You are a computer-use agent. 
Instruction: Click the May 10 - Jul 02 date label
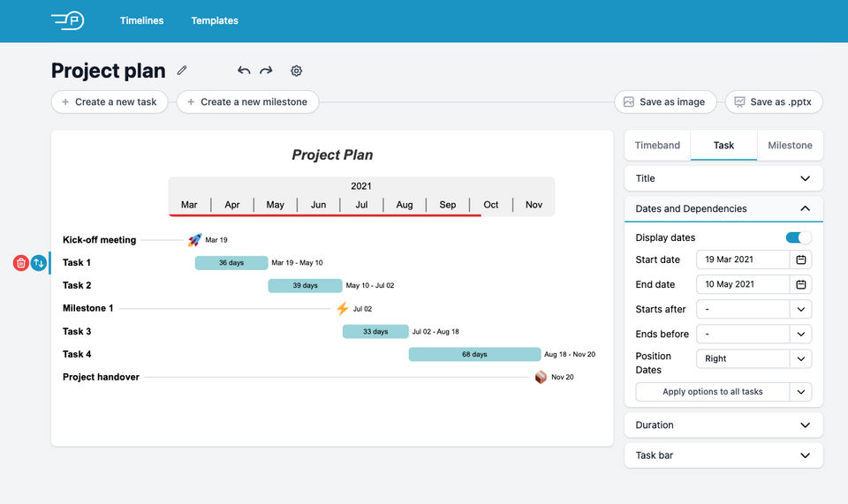tap(370, 286)
